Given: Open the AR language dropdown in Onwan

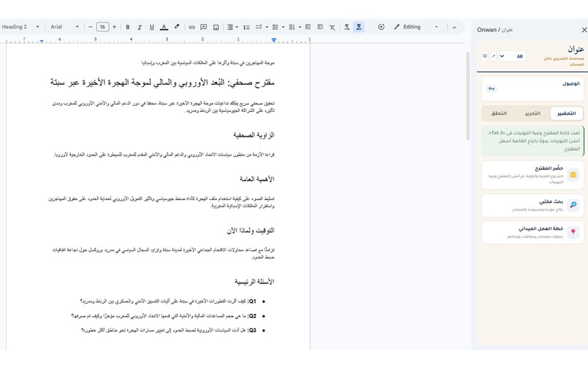Looking at the screenshot, I should pos(512,56).
